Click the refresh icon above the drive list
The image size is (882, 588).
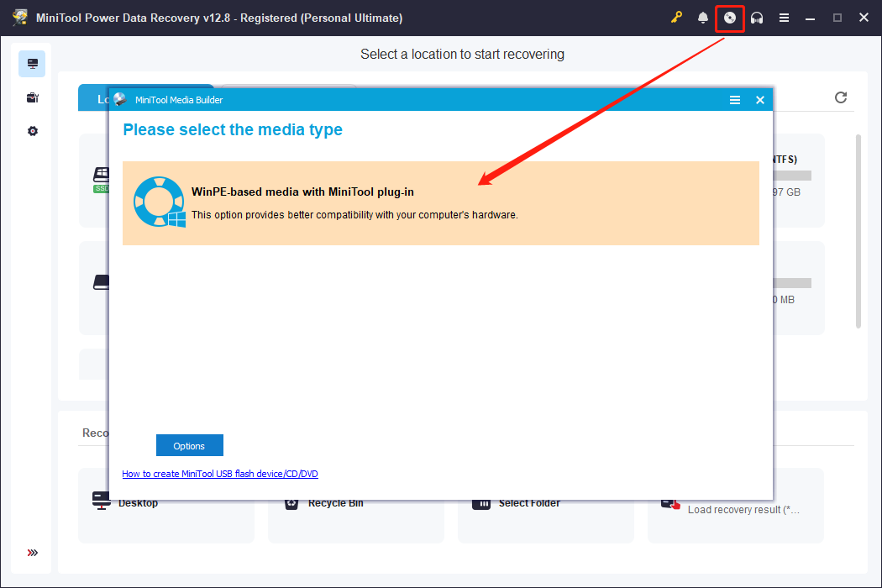(x=841, y=97)
